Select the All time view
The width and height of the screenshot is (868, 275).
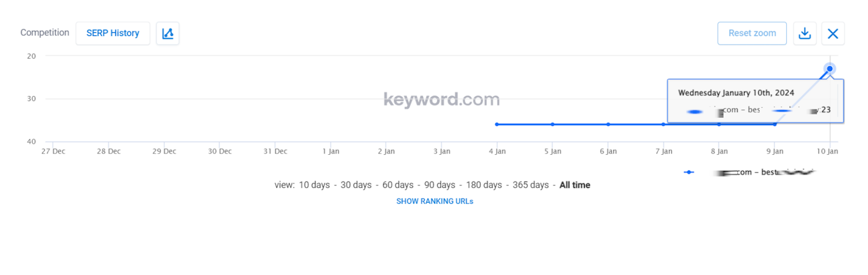click(x=575, y=185)
